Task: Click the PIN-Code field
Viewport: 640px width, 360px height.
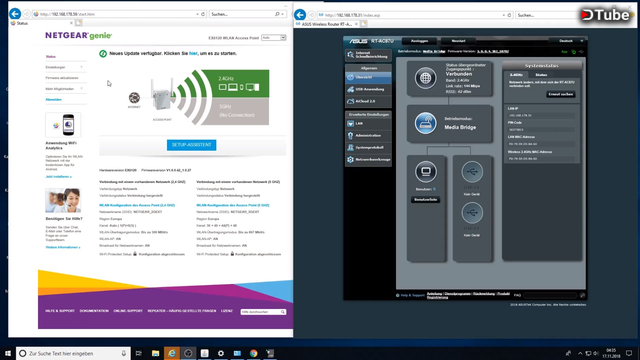Action: [x=541, y=129]
